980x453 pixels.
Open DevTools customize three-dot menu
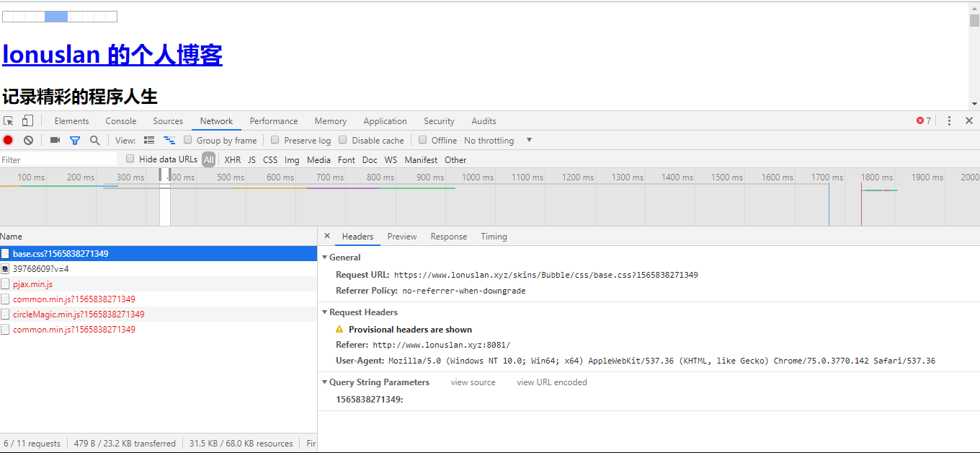(x=949, y=121)
